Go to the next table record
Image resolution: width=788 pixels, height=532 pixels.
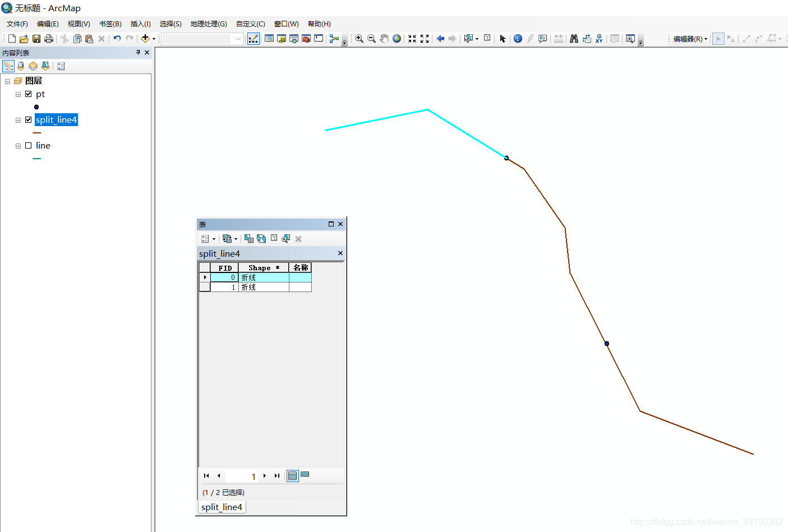click(265, 476)
